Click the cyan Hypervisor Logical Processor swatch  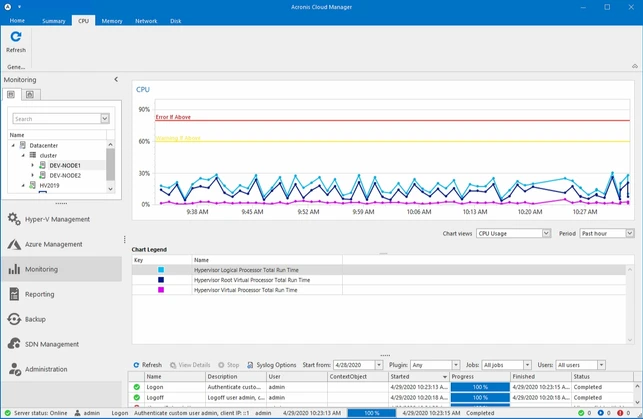point(161,270)
